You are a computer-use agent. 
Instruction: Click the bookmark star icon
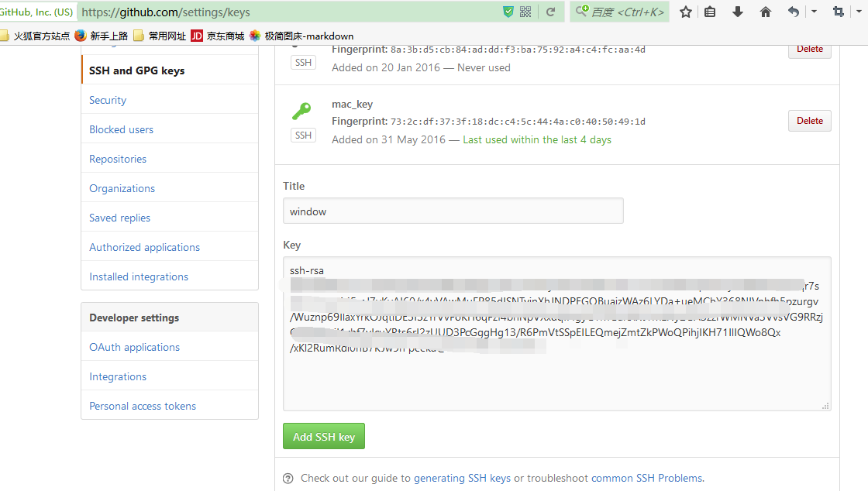point(685,12)
